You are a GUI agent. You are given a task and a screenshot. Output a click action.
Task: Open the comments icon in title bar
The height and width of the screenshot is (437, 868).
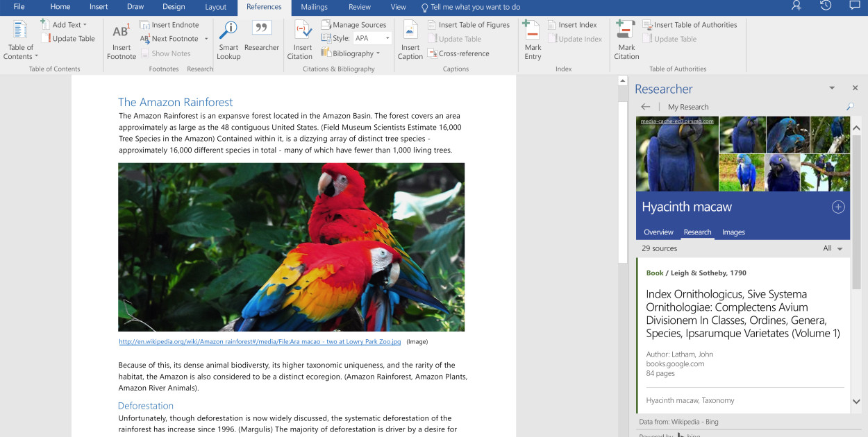(x=855, y=6)
